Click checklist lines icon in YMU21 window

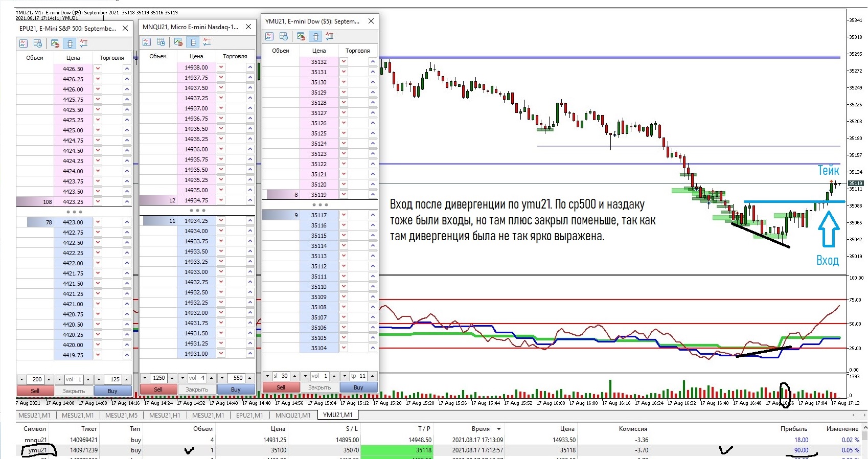pyautogui.click(x=330, y=36)
